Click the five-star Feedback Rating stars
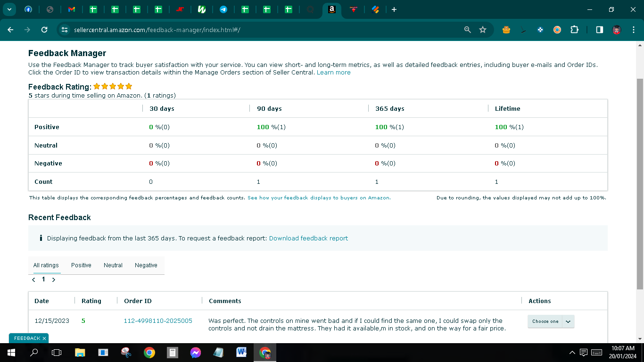Image resolution: width=644 pixels, height=362 pixels. (x=113, y=87)
